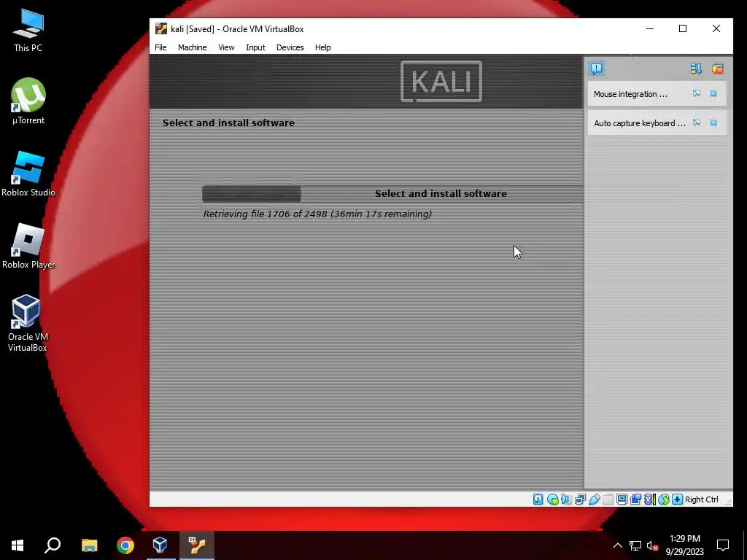This screenshot has width=747, height=560.
Task: Click the help icon on Mouse integration notification
Action: point(697,94)
